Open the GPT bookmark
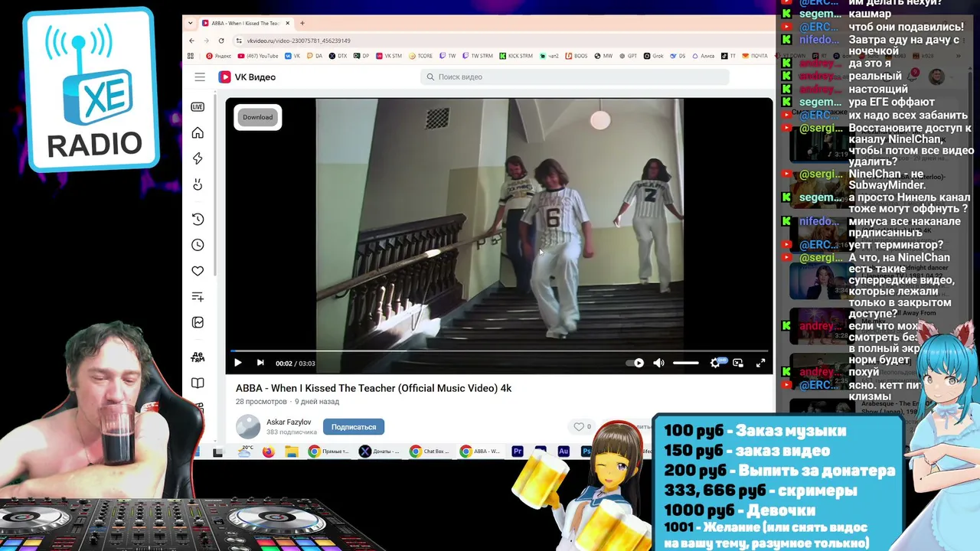The height and width of the screenshot is (551, 980). [629, 56]
